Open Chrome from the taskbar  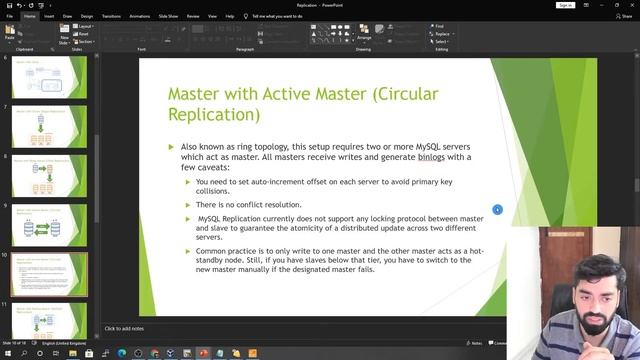pos(154,353)
